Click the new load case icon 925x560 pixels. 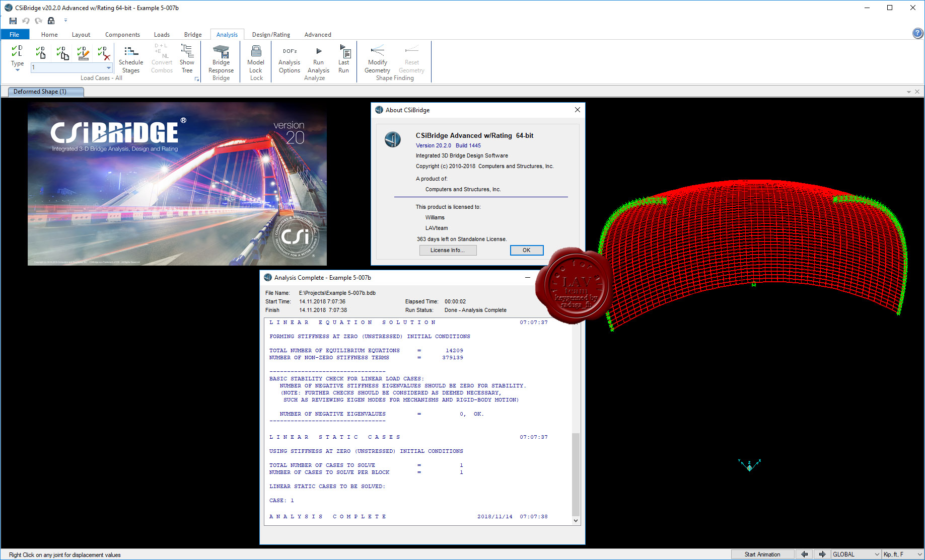41,52
